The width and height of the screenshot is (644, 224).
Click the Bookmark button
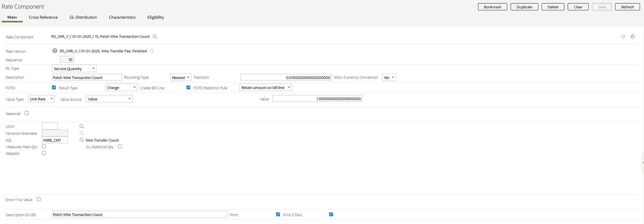click(x=492, y=7)
